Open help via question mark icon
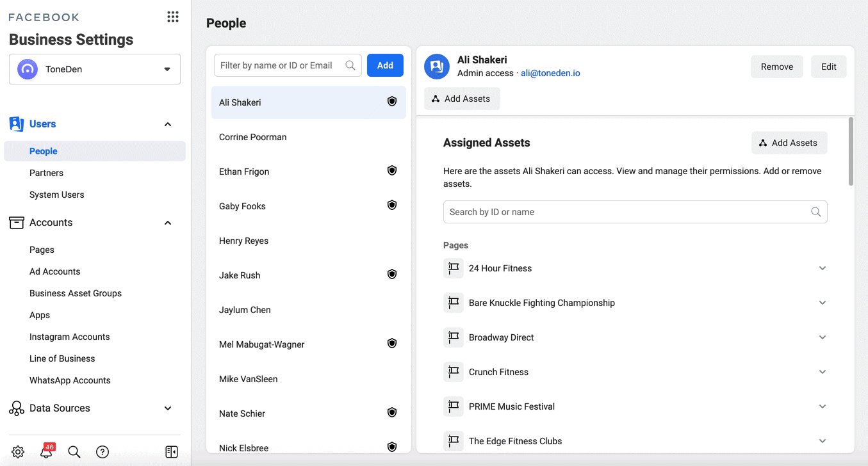 click(102, 452)
